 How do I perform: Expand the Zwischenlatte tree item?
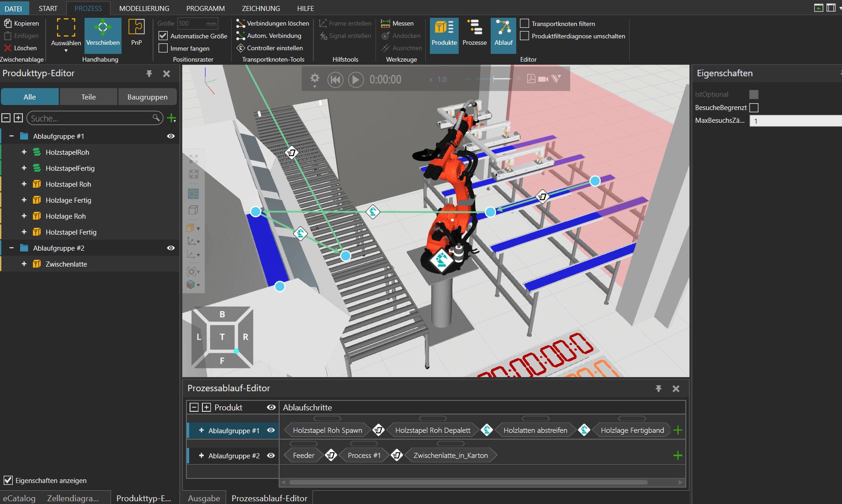(24, 264)
